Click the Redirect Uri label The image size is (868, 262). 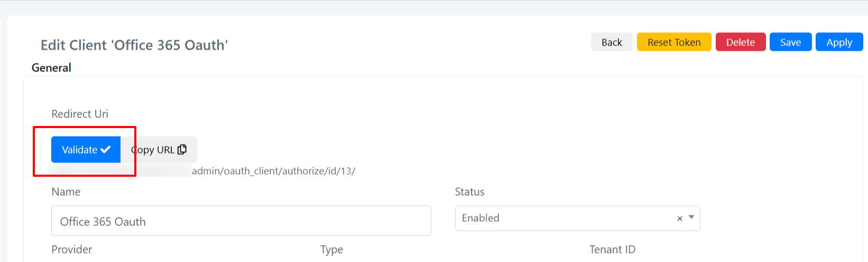point(80,114)
